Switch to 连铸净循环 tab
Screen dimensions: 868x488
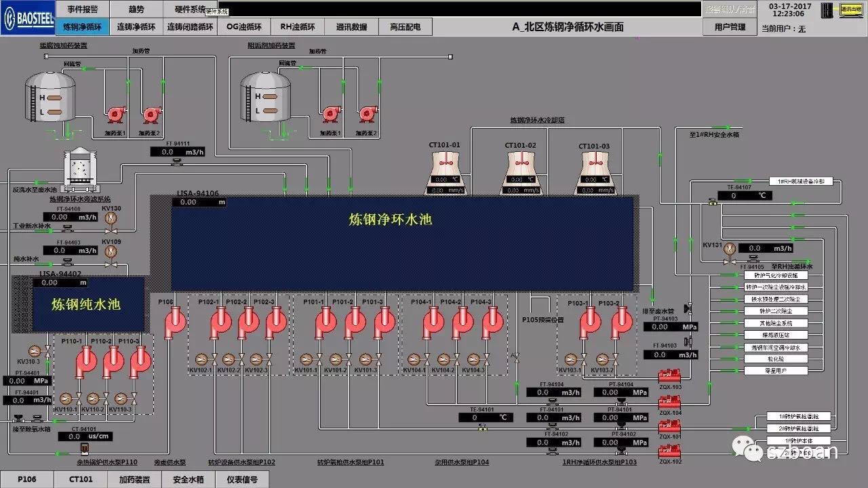136,27
